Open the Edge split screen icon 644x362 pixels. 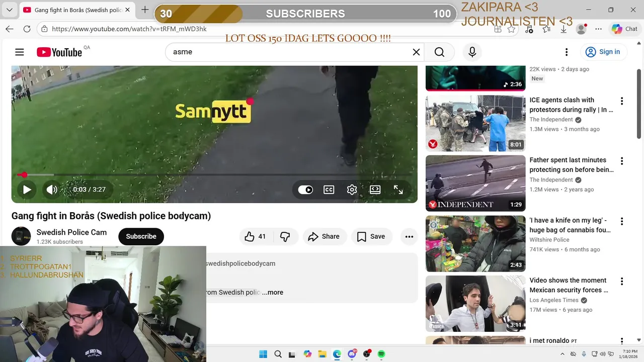(498, 29)
